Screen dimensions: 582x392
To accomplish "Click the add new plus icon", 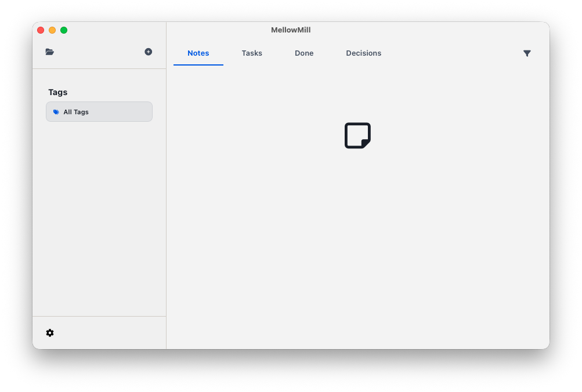I will tap(148, 52).
